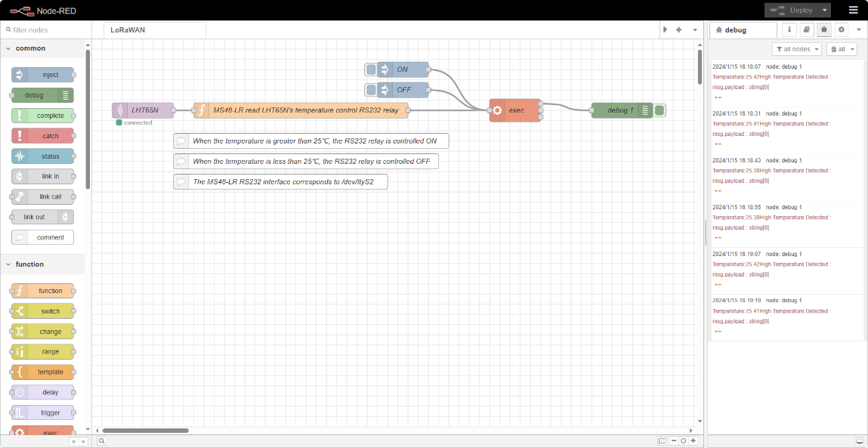Pick the function node from the palette
Viewport: 868px width, 448px height.
(42, 291)
